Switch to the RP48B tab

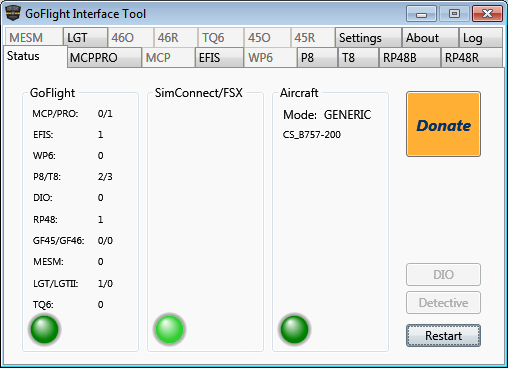(410, 58)
